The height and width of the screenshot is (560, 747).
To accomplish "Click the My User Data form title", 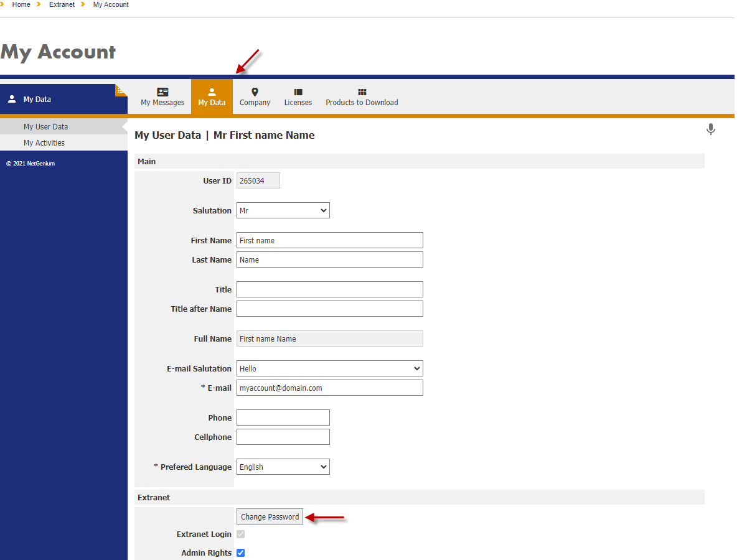I will click(225, 135).
